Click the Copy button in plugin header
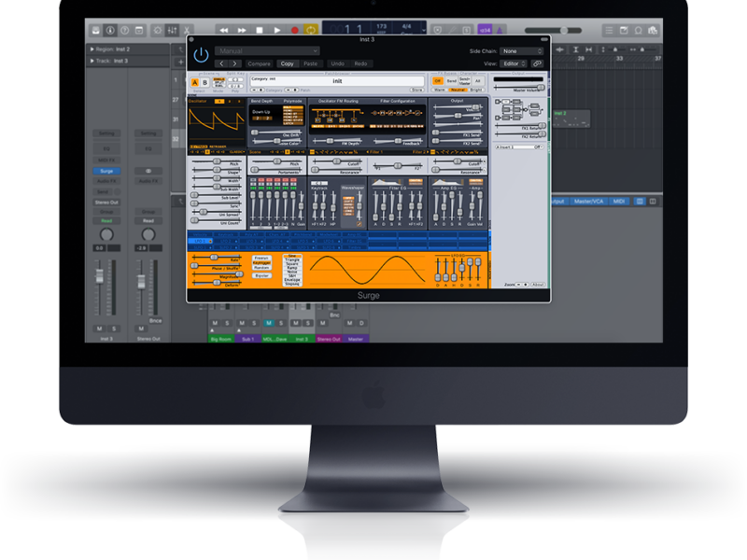Image resolution: width=747 pixels, height=560 pixels. coord(286,63)
